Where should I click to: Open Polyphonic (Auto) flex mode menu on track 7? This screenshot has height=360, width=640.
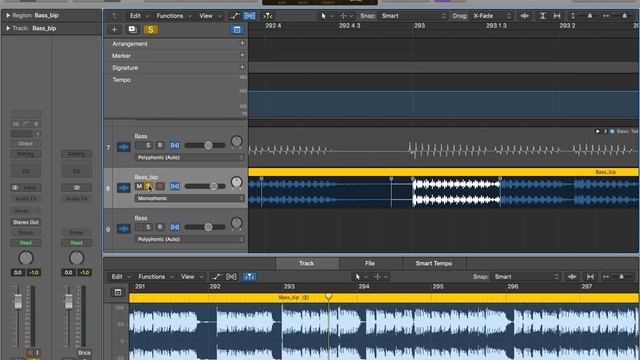[x=189, y=158]
